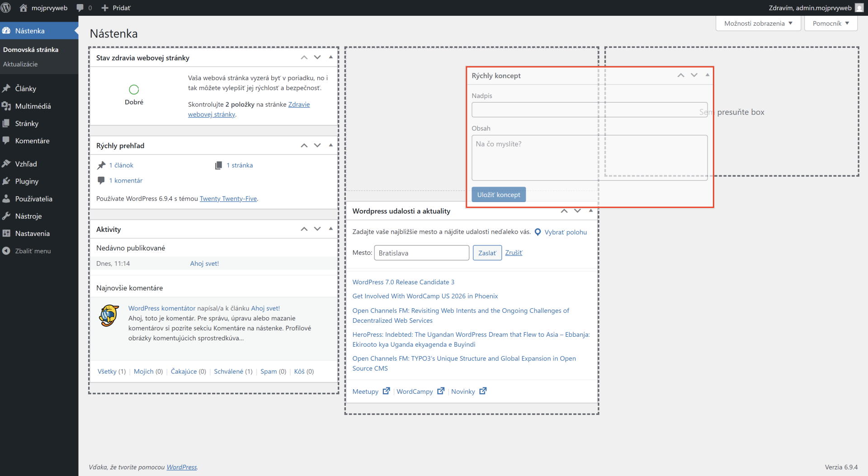Open WordPress 7.0 Release Candidate 3 news
Viewport: 868px width, 476px height.
point(403,282)
